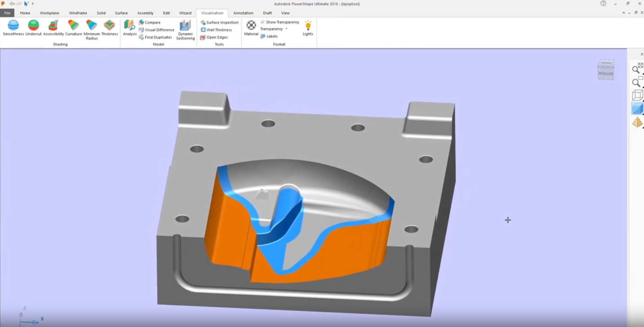Viewport: 644px width, 327px height.
Task: Launch the Dynamic Sectioning tool
Action: (185, 30)
